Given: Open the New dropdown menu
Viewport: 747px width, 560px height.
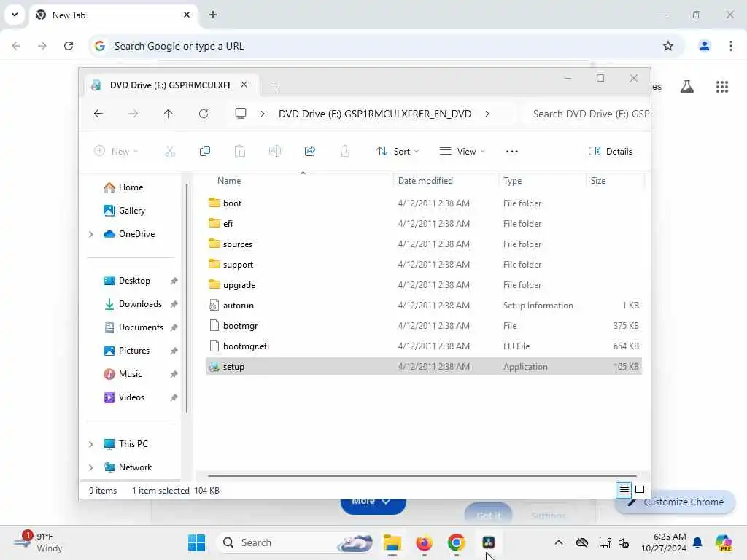Looking at the screenshot, I should [x=116, y=152].
